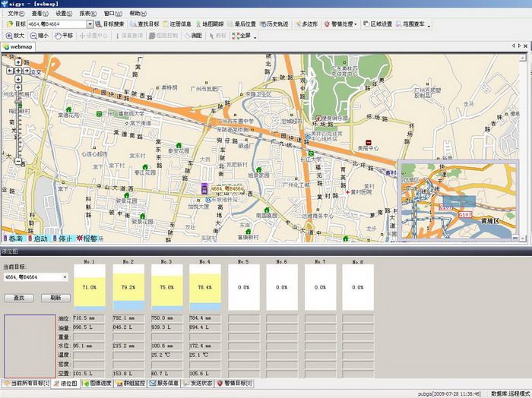This screenshot has width=532, height=398.
Task: Collapse the overview mini-map via corner button
Action: point(515,238)
